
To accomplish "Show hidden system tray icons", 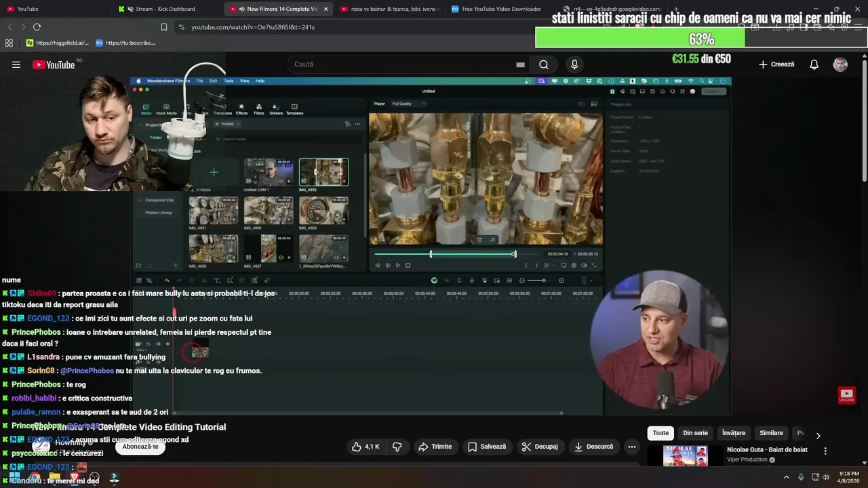I will coord(787,477).
